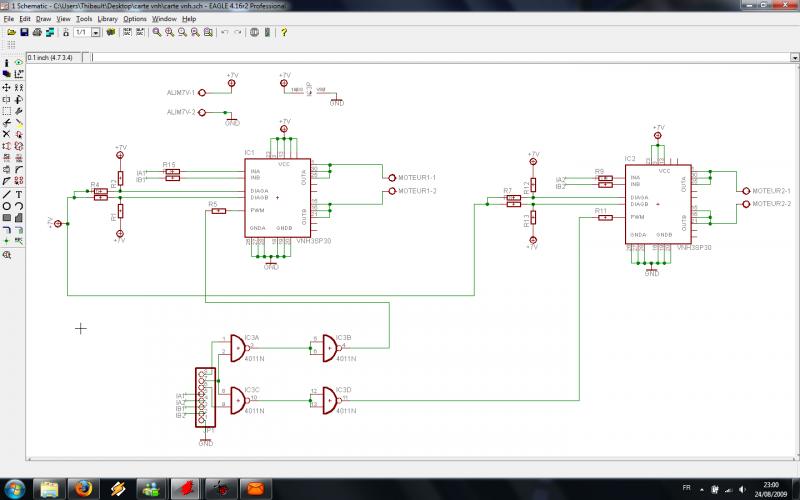Select the Polygon tool
This screenshot has width=800, height=500.
(x=19, y=218)
